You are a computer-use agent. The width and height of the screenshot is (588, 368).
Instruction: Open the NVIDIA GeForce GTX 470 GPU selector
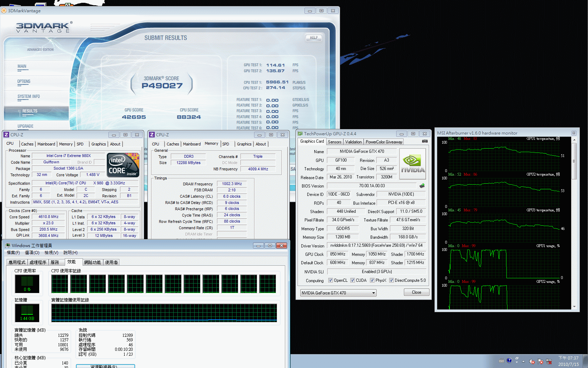point(338,293)
